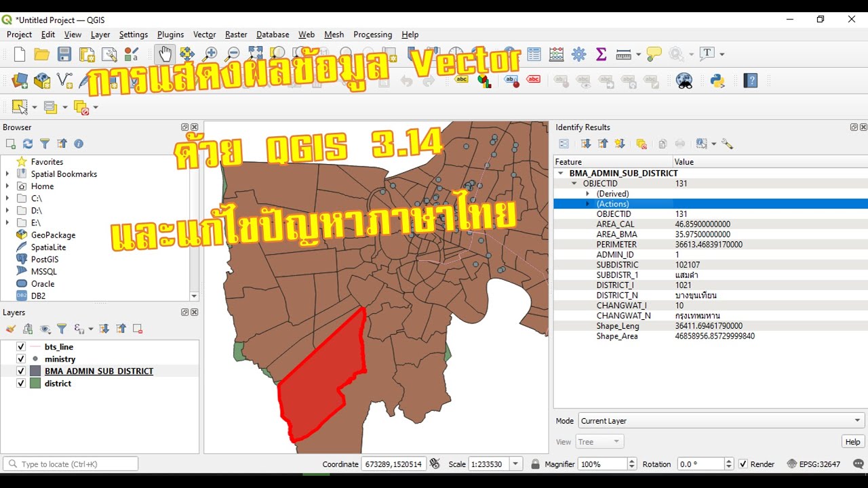The image size is (868, 488).
Task: Open Layer Styling panel paintbrush icon
Action: tap(11, 329)
